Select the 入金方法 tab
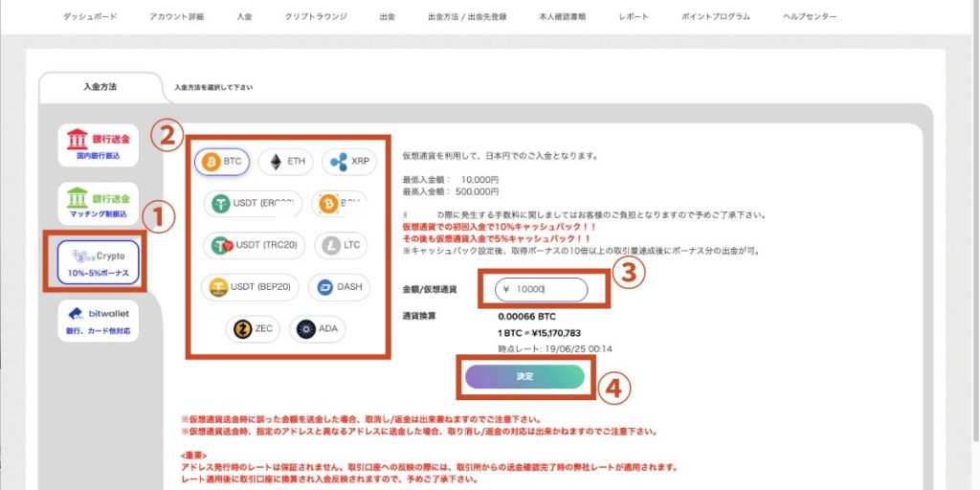 click(x=100, y=87)
